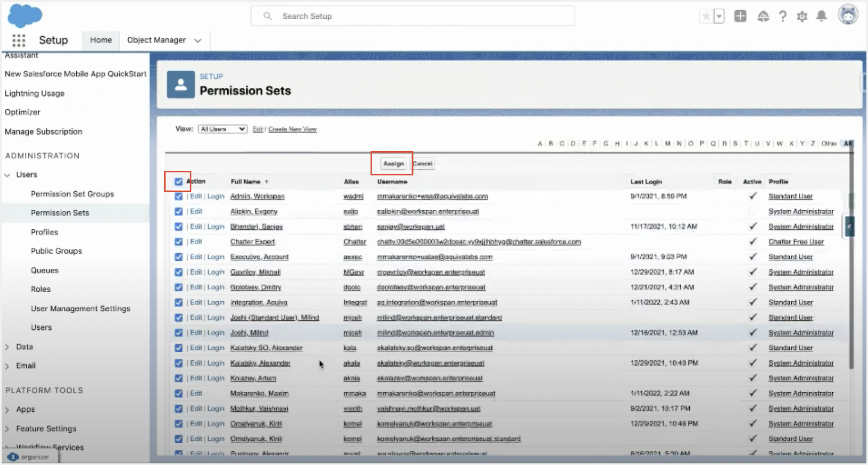Screen dimensions: 868x465
Task: Uncheck the Alipkin, Evgeny row checkbox
Action: click(x=179, y=211)
